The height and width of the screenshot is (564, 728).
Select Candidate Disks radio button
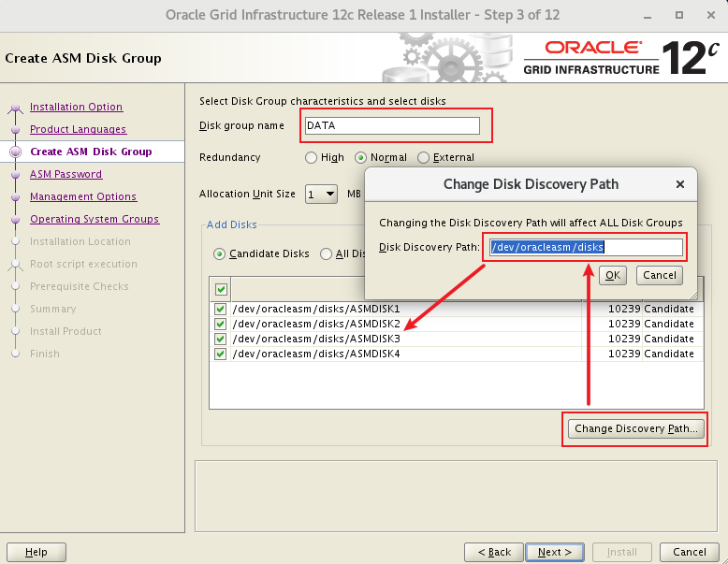pyautogui.click(x=220, y=253)
